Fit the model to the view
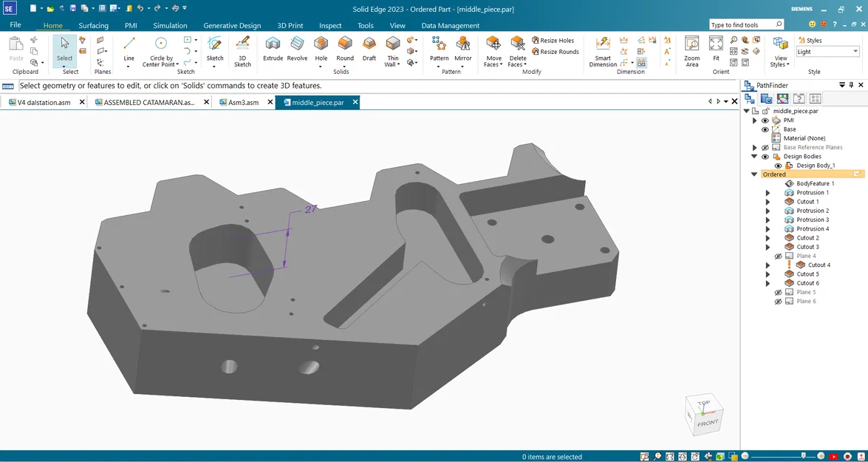This screenshot has height=462, width=868. 716,49
